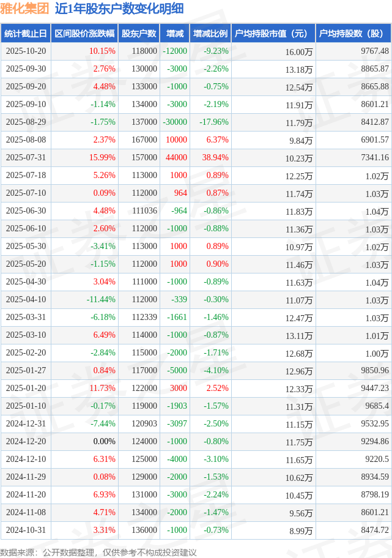Select the 2025-07-31 date cell
The width and height of the screenshot is (392, 558).
pyautogui.click(x=25, y=158)
